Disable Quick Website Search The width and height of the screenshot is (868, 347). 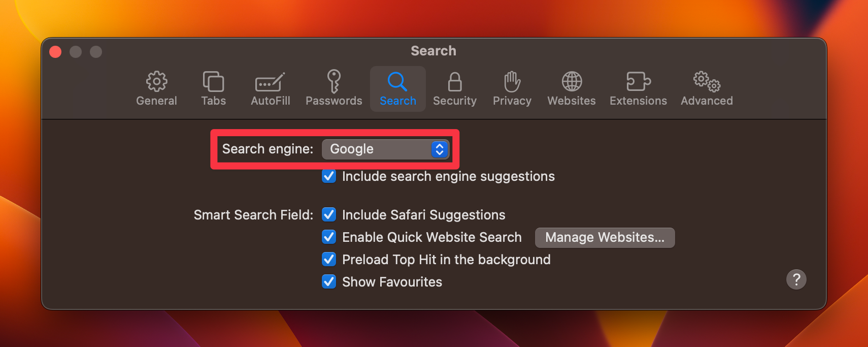pyautogui.click(x=329, y=237)
